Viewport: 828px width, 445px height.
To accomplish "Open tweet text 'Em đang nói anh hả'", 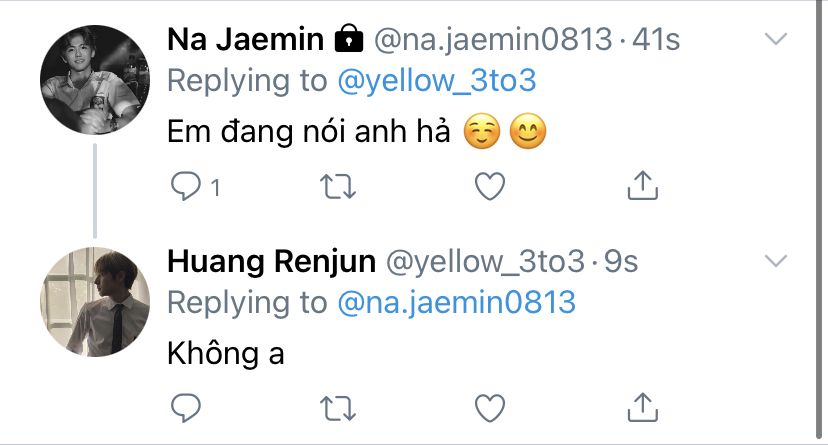I will [x=311, y=133].
